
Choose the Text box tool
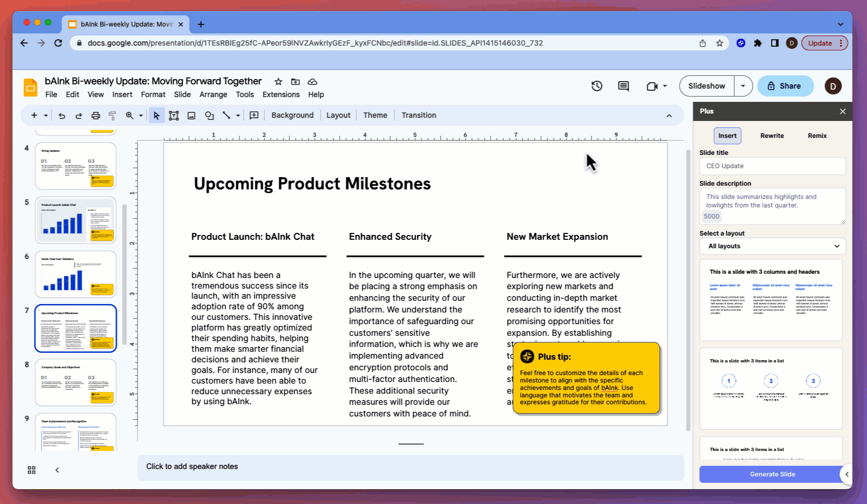[x=174, y=115]
